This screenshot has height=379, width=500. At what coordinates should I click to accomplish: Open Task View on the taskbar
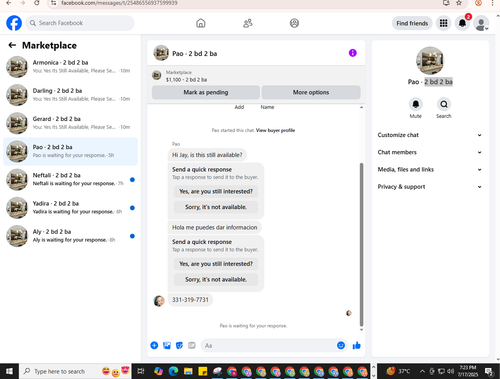tap(141, 371)
